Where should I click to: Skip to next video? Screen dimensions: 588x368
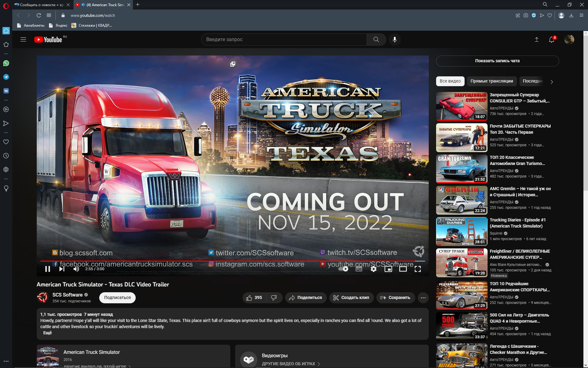click(62, 269)
